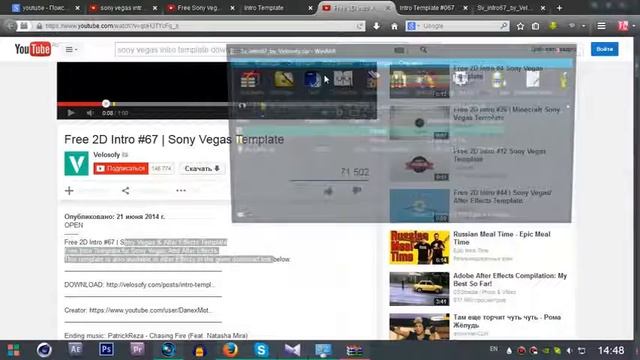640x360 pixels.
Task: Click the taskbar clock showing 14:48
Action: (611, 351)
